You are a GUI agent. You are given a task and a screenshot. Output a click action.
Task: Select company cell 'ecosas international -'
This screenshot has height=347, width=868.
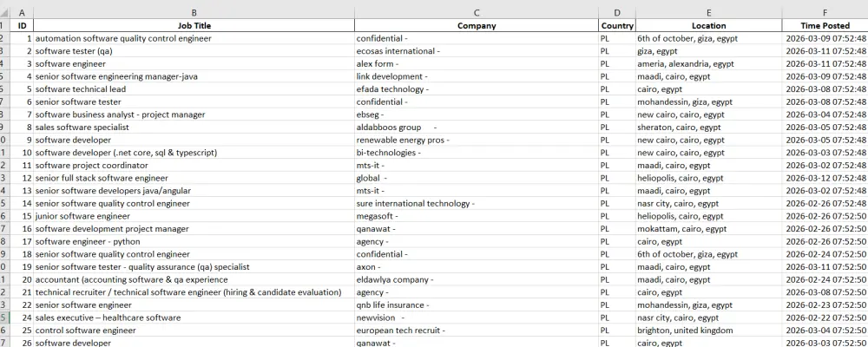point(477,51)
